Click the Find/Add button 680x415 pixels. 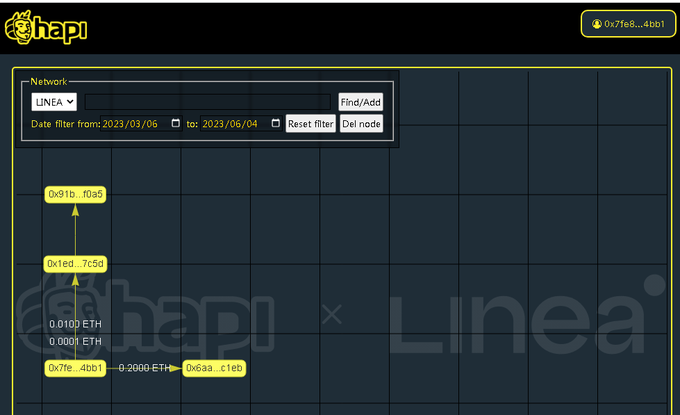click(360, 102)
